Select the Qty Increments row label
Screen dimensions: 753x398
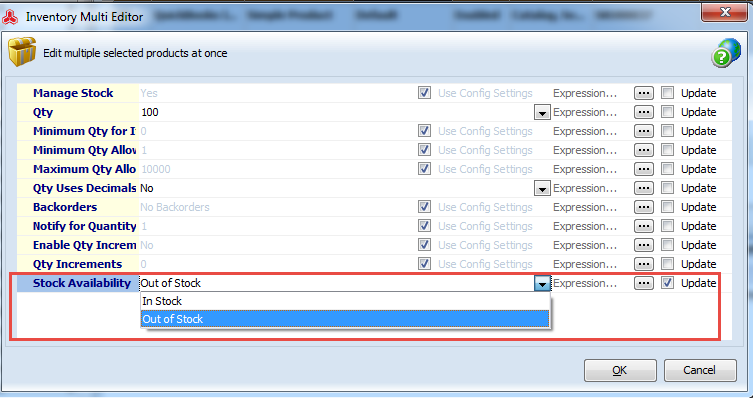(x=77, y=264)
